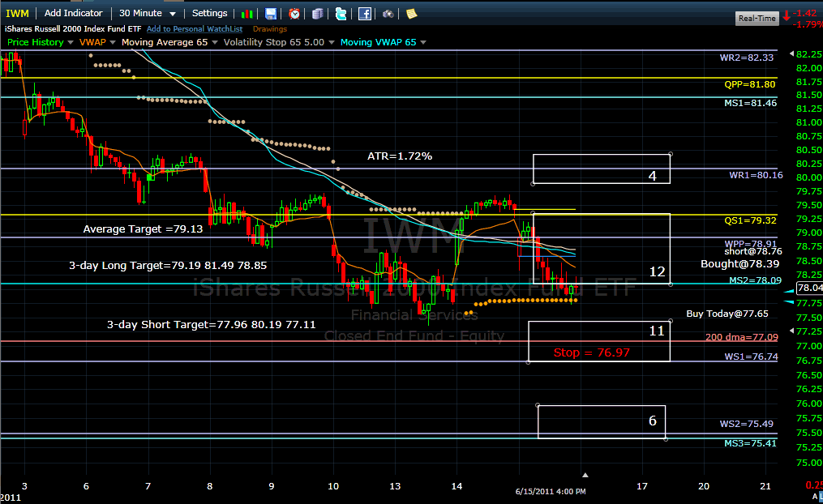The width and height of the screenshot is (823, 504).
Task: Click the iShares Russell 2000 Index Fund ETF title
Action: tap(73, 29)
